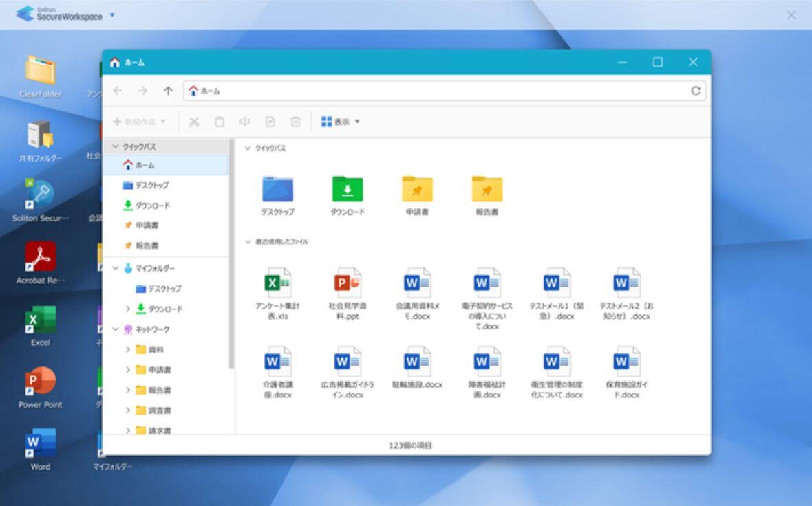Click the Share toolbar icon

pos(270,122)
